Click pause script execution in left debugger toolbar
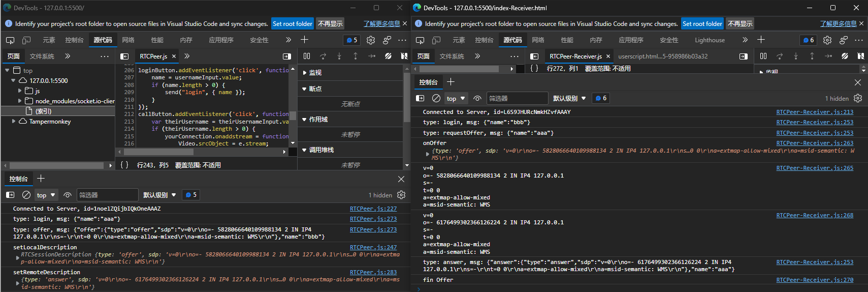Viewport: 868px width, 292px height. [307, 56]
